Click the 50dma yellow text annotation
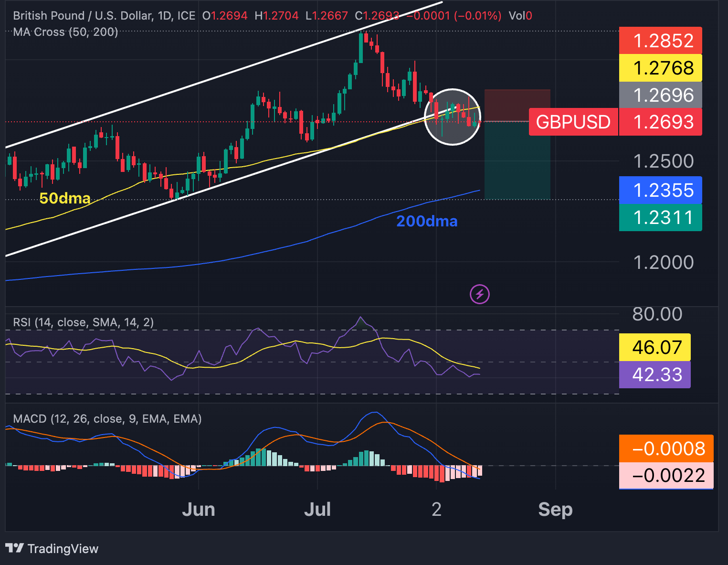The width and height of the screenshot is (728, 565). pos(65,198)
